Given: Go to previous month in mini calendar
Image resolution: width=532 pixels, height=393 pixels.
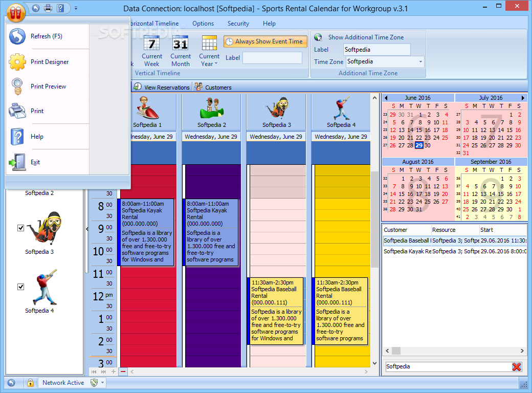Looking at the screenshot, I should (x=386, y=98).
